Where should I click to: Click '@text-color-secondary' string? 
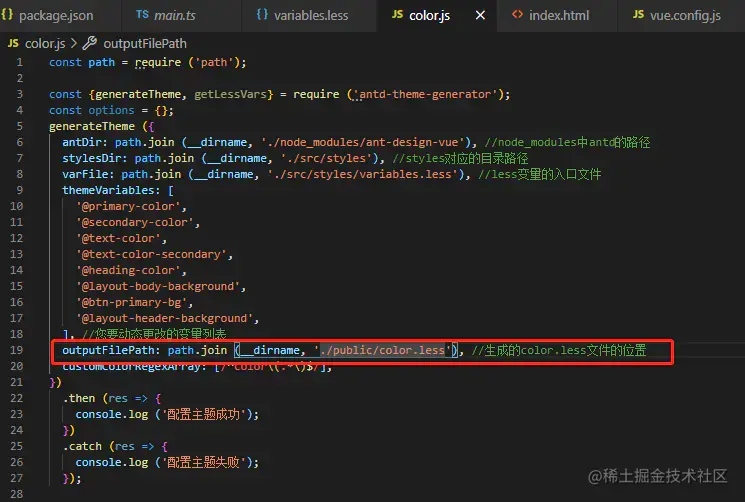[x=151, y=254]
